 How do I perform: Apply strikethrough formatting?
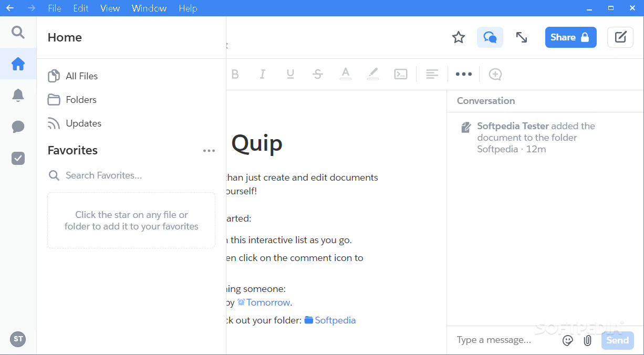317,75
